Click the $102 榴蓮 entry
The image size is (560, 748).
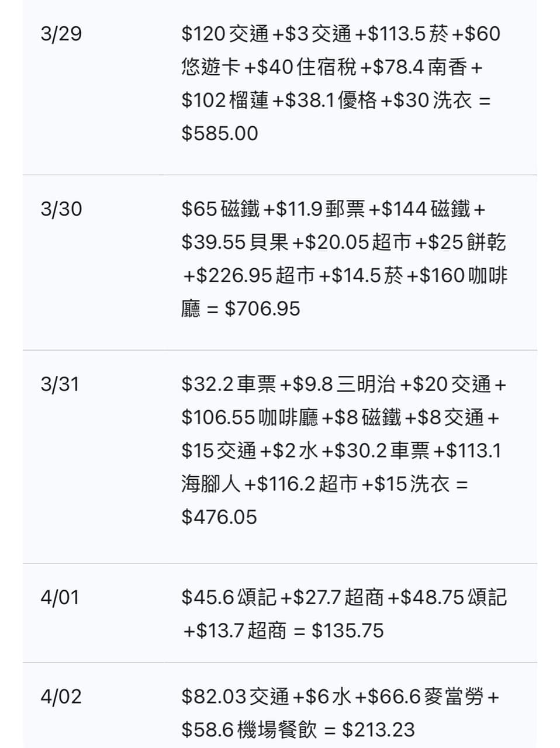click(x=225, y=101)
